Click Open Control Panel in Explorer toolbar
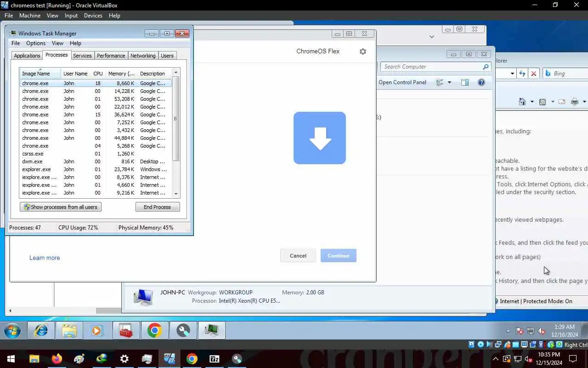The width and height of the screenshot is (588, 368). (402, 82)
